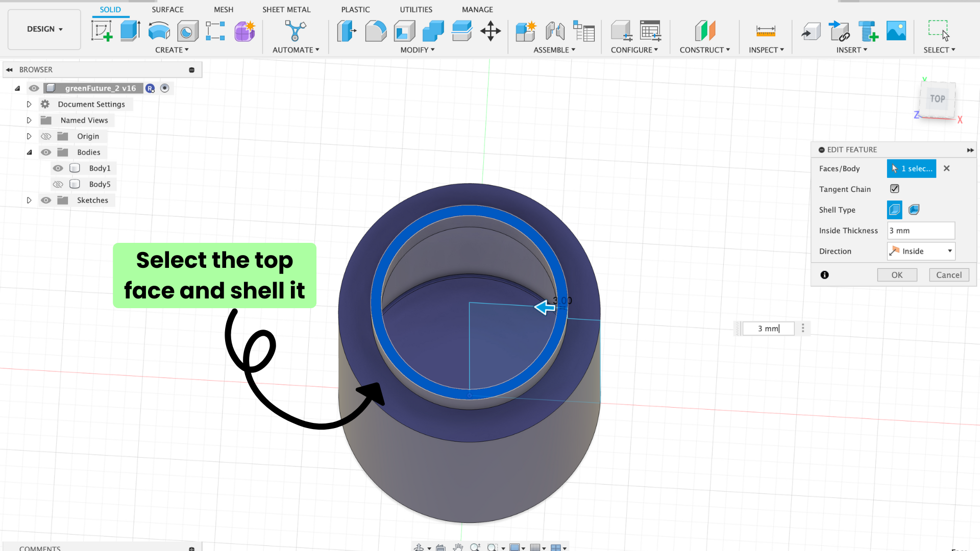Image resolution: width=980 pixels, height=551 pixels.
Task: Toggle visibility of the Sketches folder
Action: 46,200
